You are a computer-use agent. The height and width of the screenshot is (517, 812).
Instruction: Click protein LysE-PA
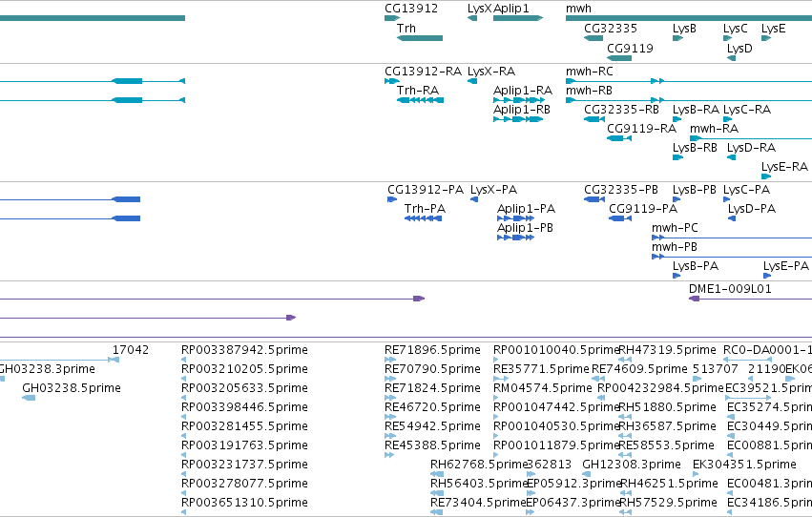click(785, 266)
